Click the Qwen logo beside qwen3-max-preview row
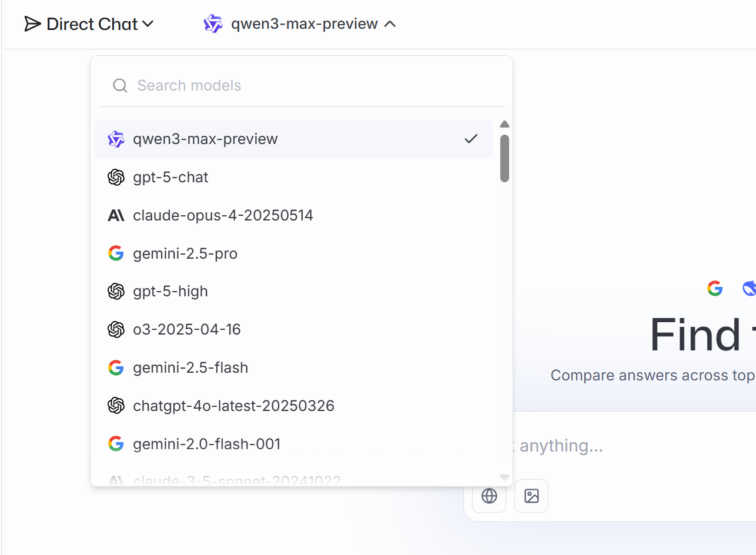 [x=116, y=139]
